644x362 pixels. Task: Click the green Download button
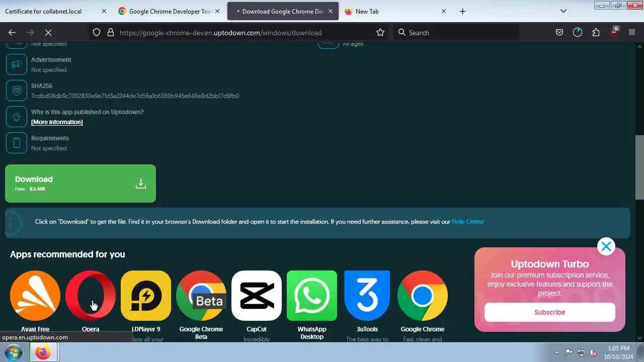tap(80, 184)
